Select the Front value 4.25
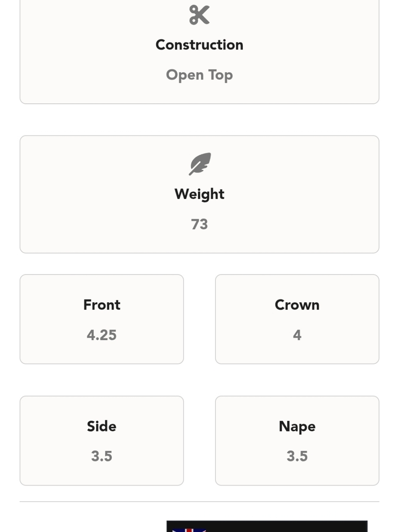399x532 pixels. [x=102, y=335]
